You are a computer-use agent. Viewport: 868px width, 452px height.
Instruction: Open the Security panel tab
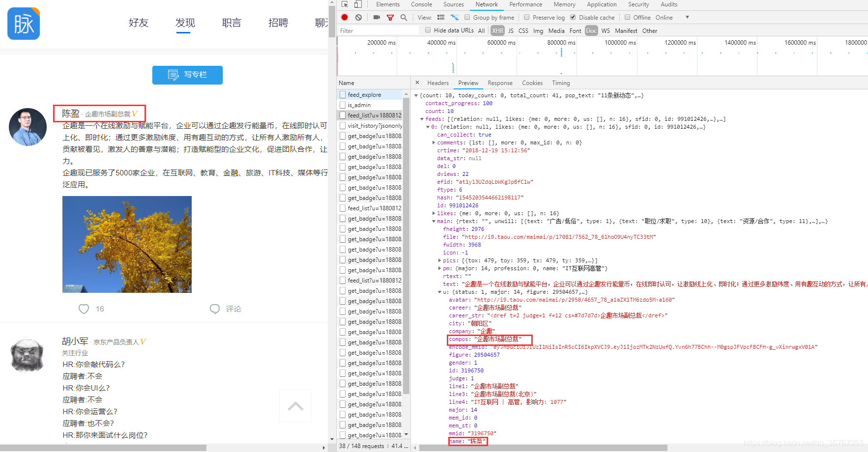638,4
